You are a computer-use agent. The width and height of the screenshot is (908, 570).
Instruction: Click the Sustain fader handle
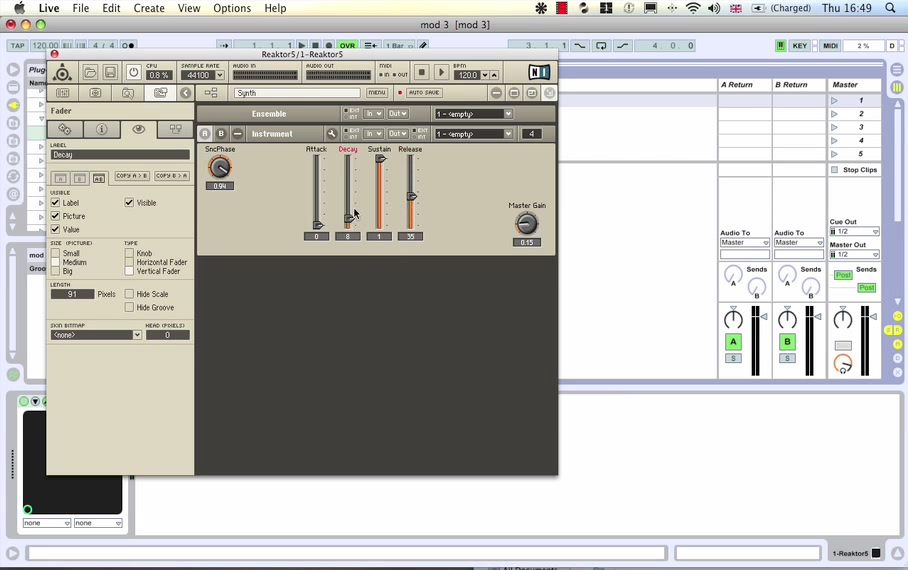380,159
